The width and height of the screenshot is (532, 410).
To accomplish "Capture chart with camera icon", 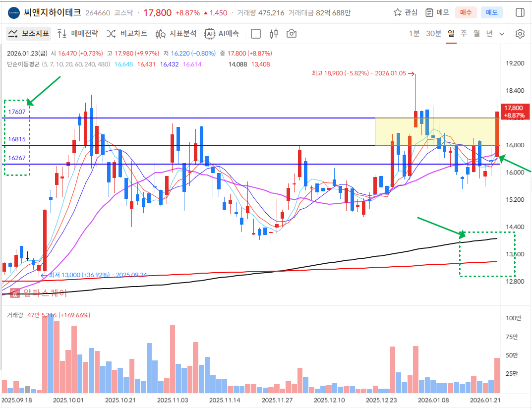I will (x=292, y=34).
